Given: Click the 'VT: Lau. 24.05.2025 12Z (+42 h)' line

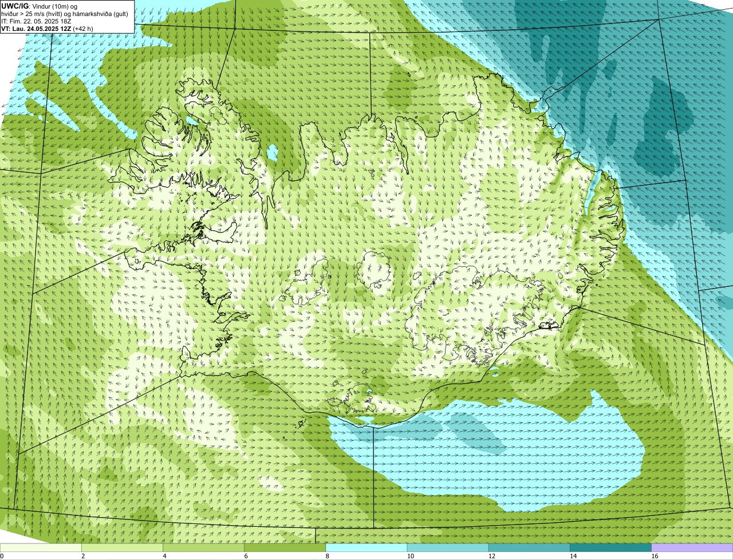Looking at the screenshot, I should pos(47,28).
